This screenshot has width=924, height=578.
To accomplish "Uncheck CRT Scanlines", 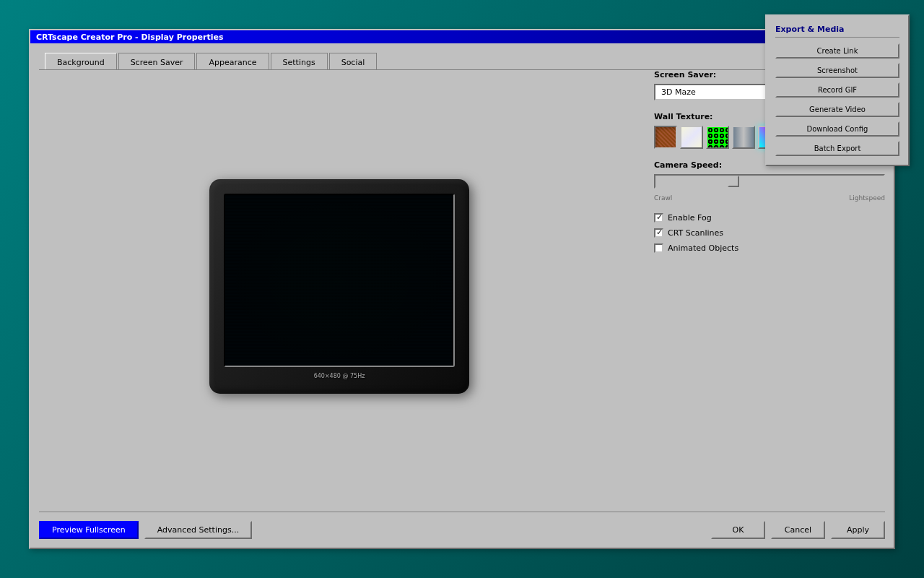I will 658,232.
